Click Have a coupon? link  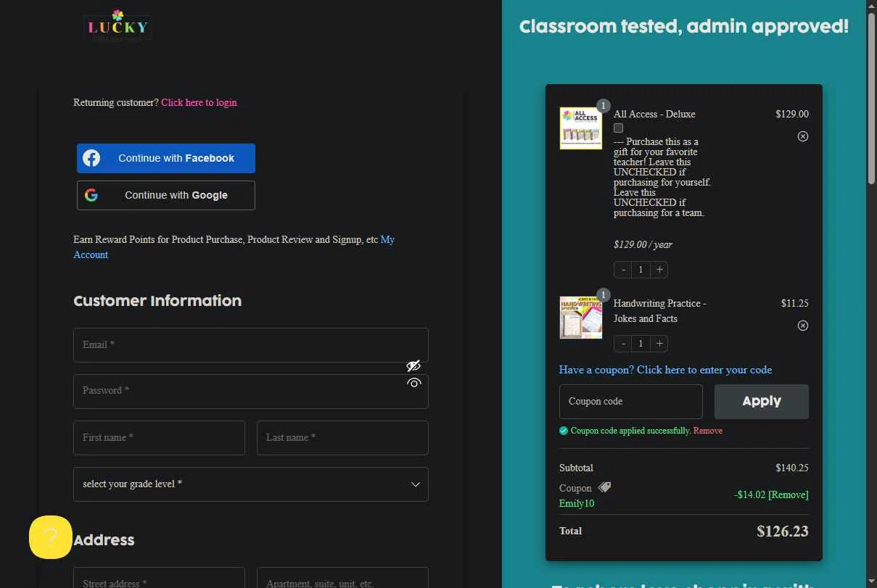(x=665, y=370)
